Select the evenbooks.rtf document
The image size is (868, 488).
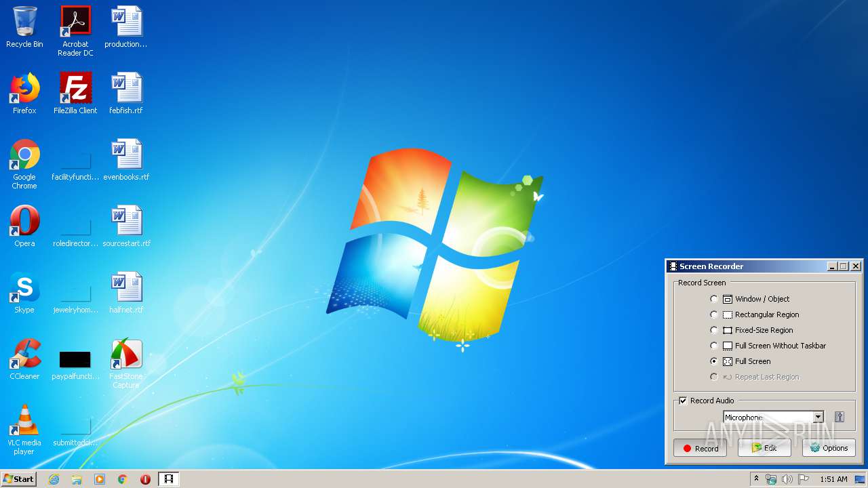pyautogui.click(x=126, y=161)
